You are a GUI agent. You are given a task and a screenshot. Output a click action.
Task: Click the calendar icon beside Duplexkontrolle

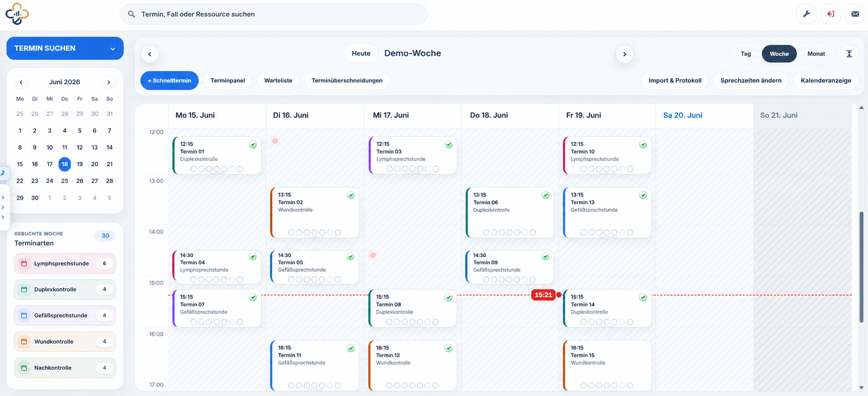24,289
